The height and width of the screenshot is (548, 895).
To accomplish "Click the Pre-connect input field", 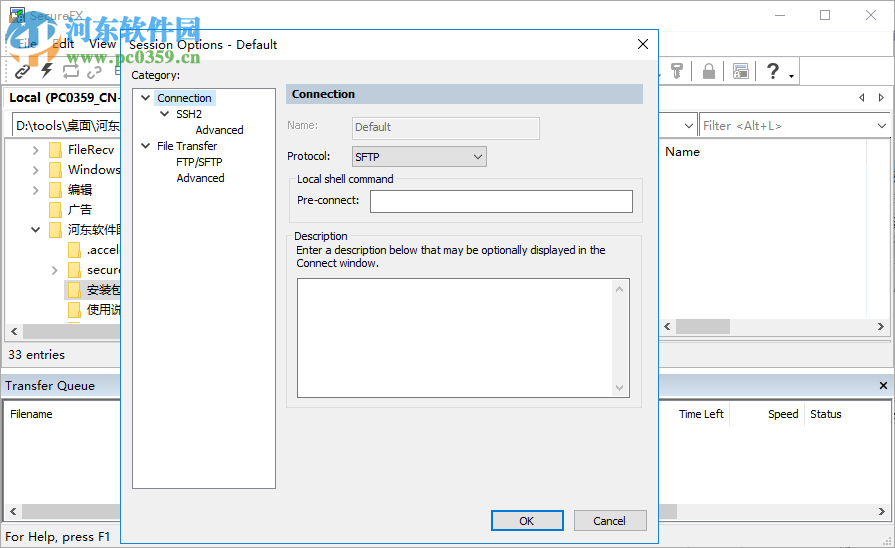I will pos(501,201).
